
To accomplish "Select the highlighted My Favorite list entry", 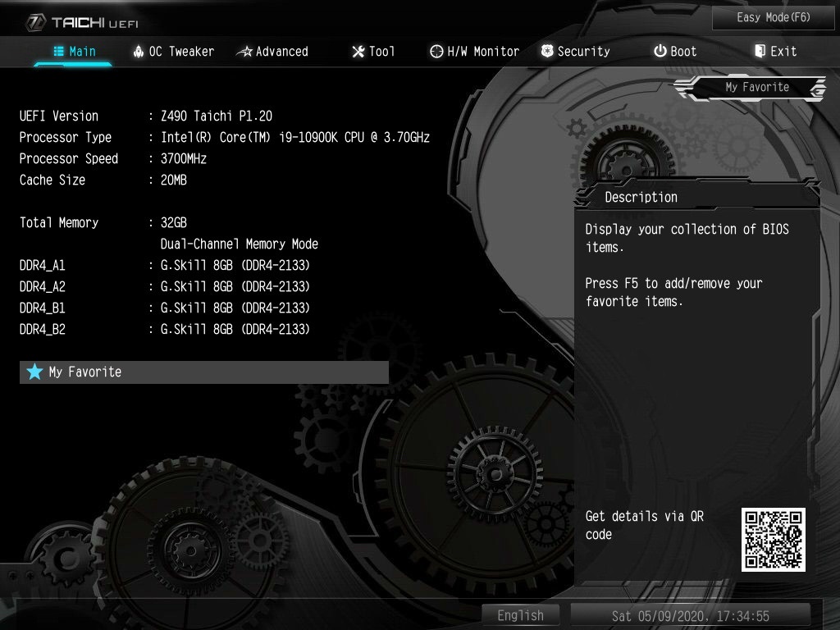I will 203,372.
